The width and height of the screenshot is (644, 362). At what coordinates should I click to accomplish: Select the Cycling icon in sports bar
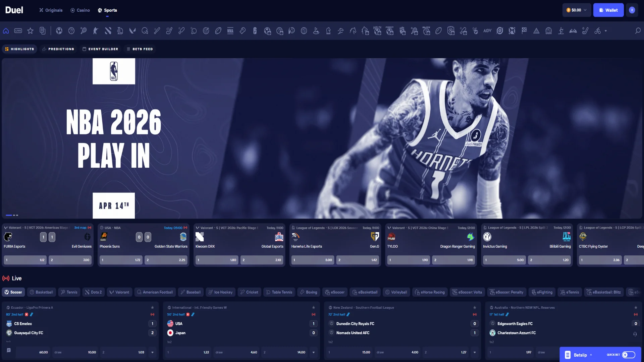click(x=597, y=31)
